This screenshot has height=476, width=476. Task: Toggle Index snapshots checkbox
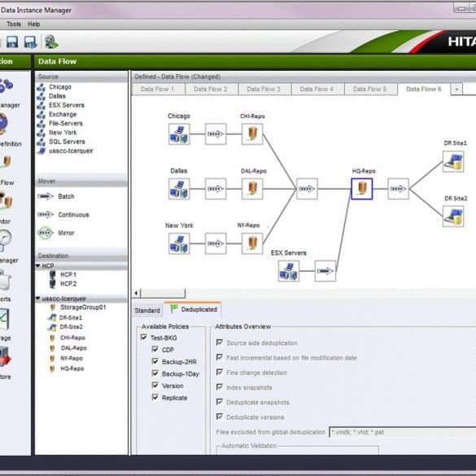220,387
